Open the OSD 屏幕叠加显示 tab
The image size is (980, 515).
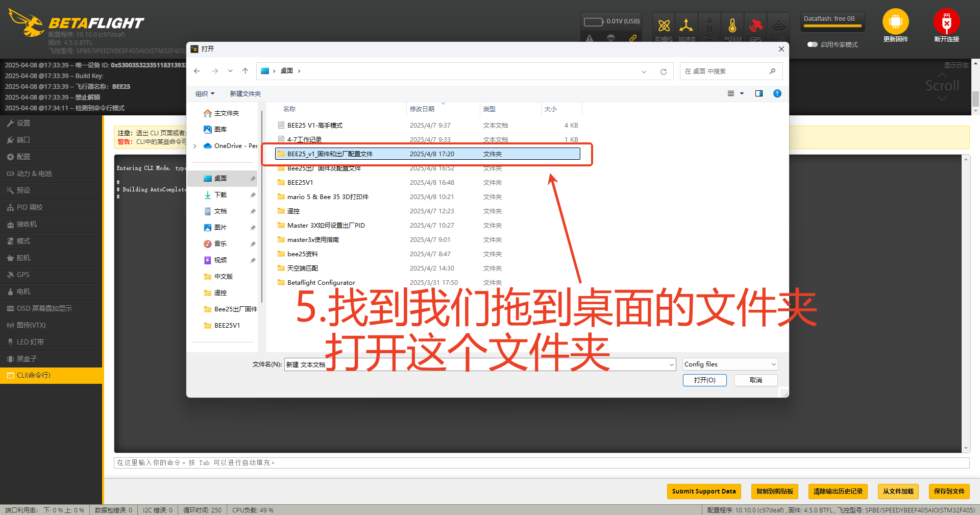click(51, 308)
